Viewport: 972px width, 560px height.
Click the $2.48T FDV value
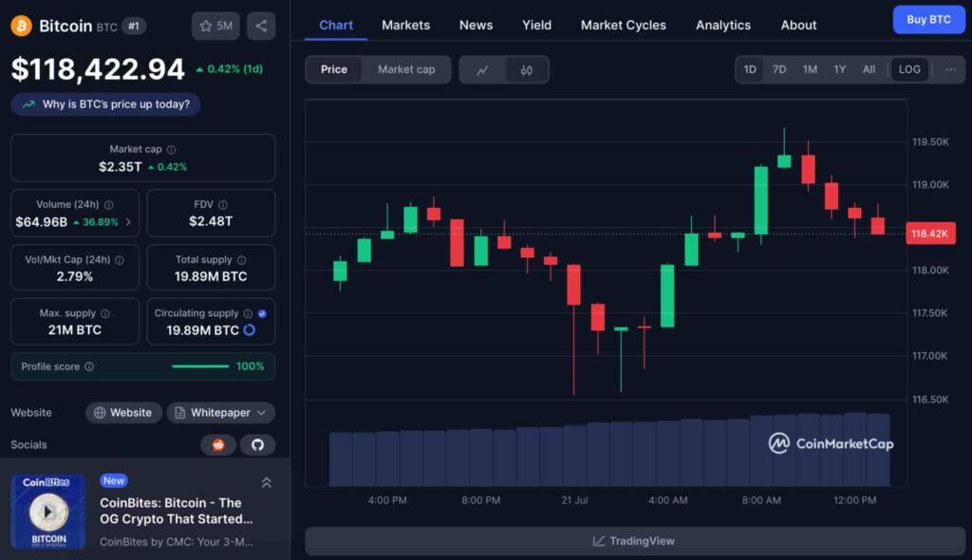(211, 221)
